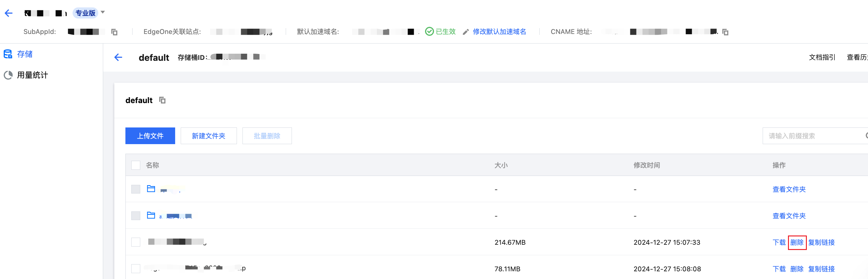Toggle the select-all checkbox beside 名称
The image size is (868, 279).
136,165
